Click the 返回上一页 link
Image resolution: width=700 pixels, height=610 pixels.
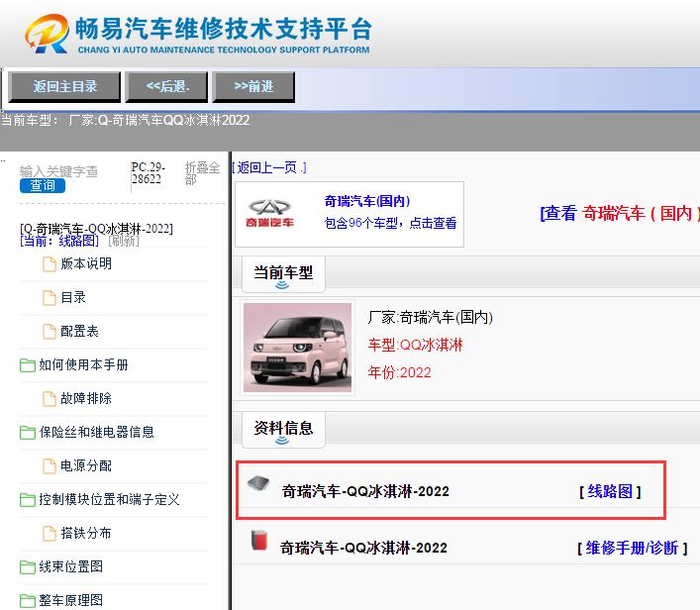pos(269,168)
